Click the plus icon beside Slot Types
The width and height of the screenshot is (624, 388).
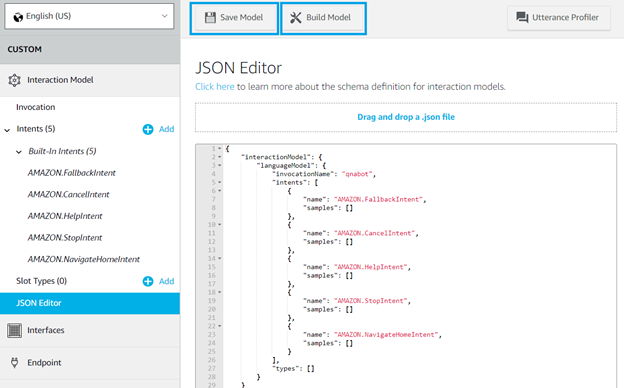click(148, 281)
